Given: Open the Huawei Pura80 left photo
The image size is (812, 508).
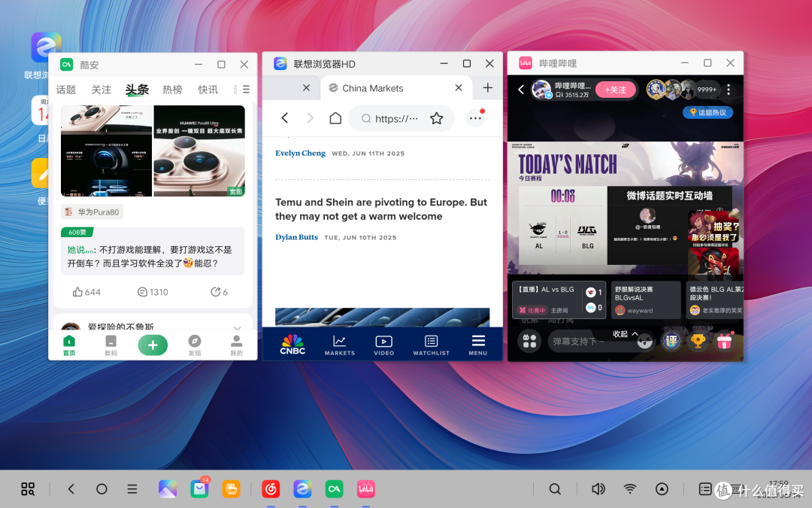Looking at the screenshot, I should (107, 151).
